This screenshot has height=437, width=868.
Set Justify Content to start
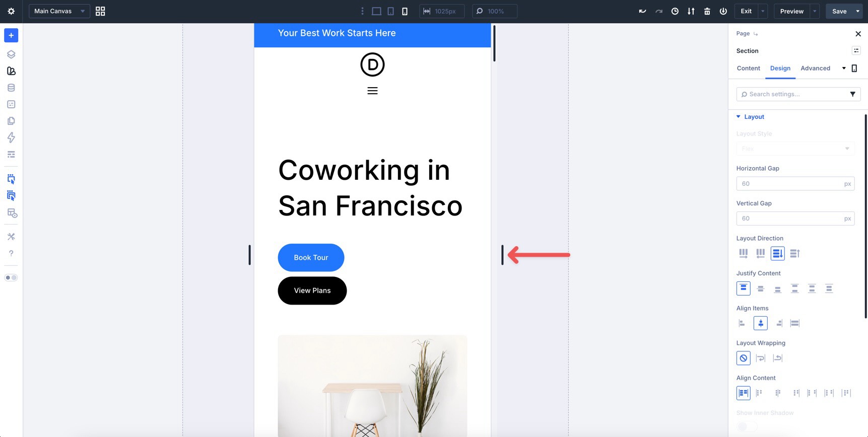[743, 288]
